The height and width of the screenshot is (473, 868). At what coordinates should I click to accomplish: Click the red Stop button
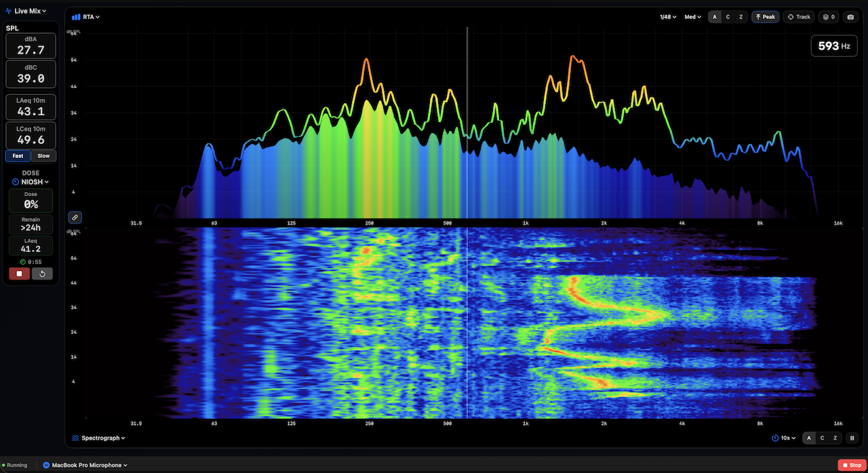[851, 465]
